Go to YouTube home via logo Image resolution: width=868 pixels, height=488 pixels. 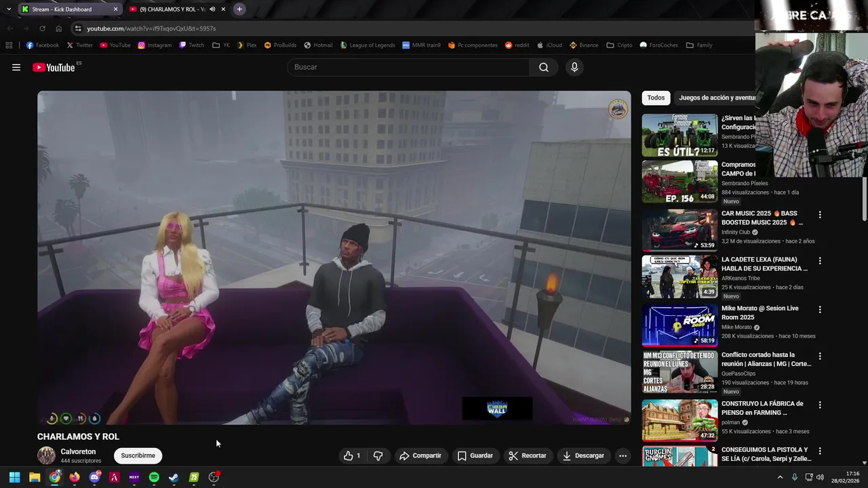54,67
